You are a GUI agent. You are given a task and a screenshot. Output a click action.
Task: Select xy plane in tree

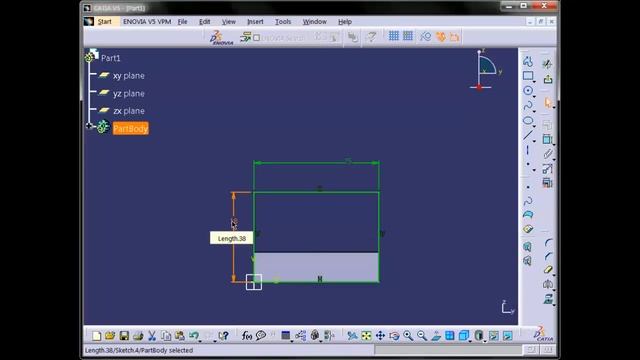click(x=129, y=76)
